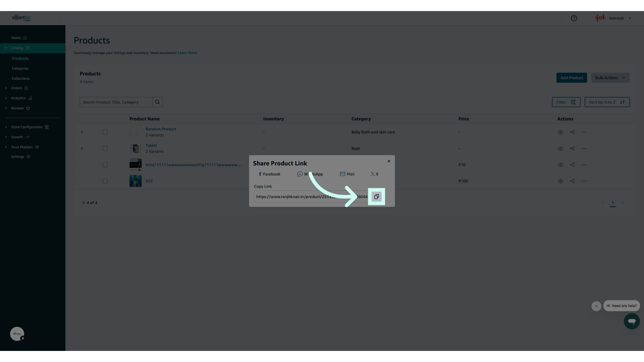
Task: Click the XYZ product thumbnail
Action: [136, 181]
